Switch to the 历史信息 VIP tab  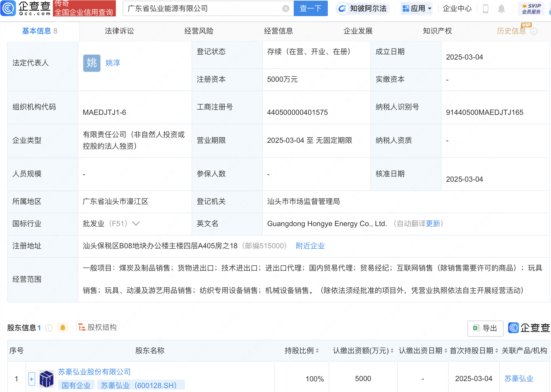511,31
